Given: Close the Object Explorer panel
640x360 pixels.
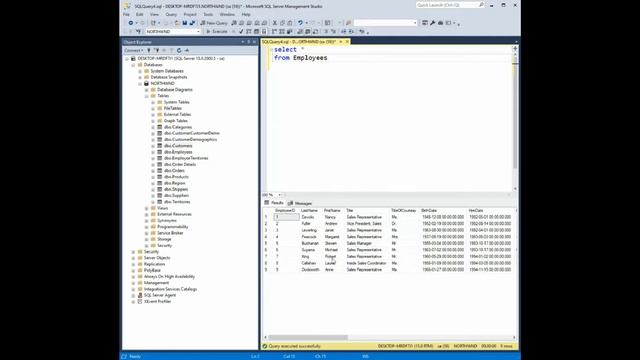Looking at the screenshot, I should click(254, 42).
